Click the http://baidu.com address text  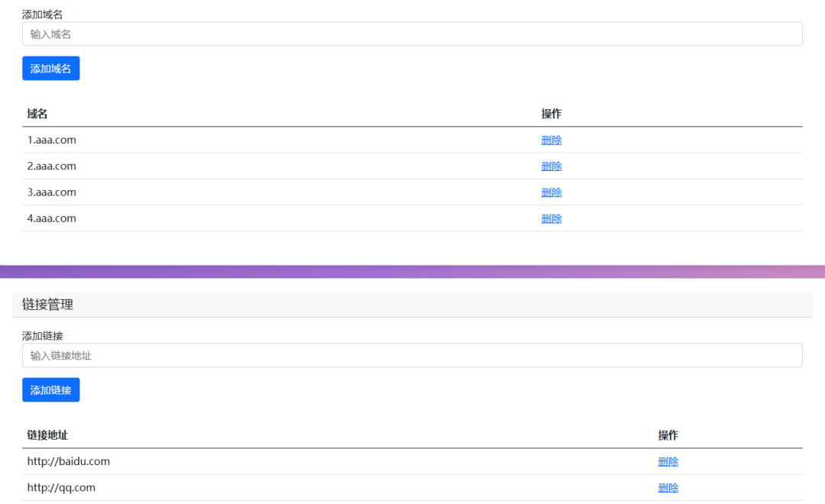point(69,462)
